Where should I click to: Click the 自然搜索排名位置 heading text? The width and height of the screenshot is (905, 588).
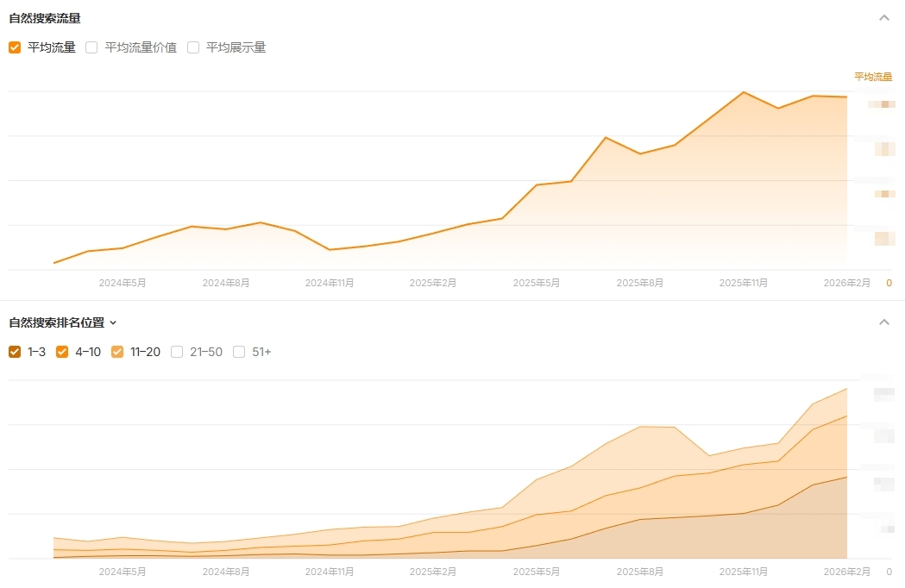(x=56, y=323)
